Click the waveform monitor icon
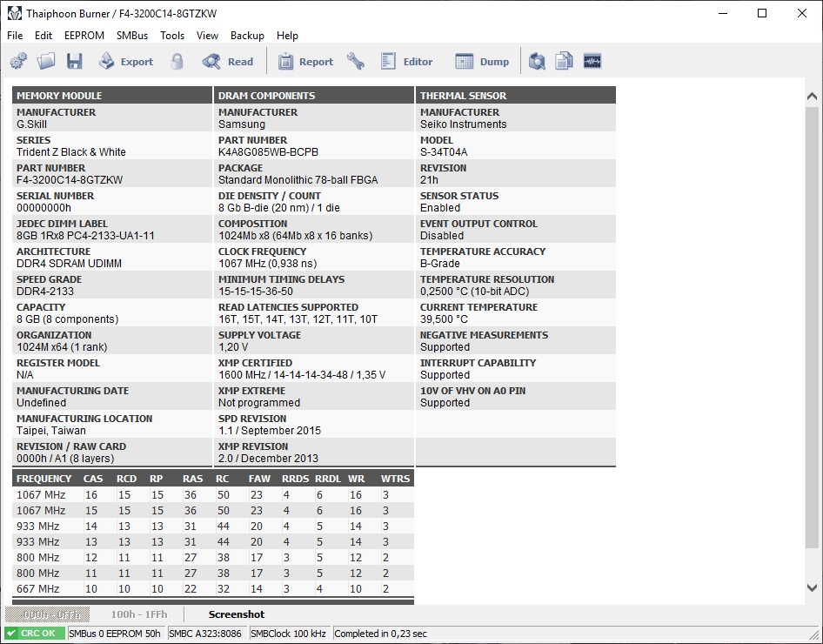Viewport: 823px width, 644px height. click(592, 62)
